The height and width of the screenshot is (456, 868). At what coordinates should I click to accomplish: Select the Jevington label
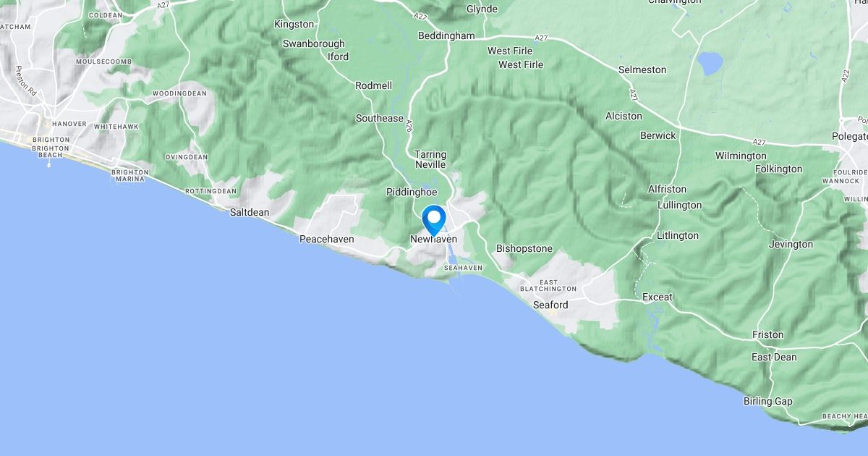pos(791,245)
